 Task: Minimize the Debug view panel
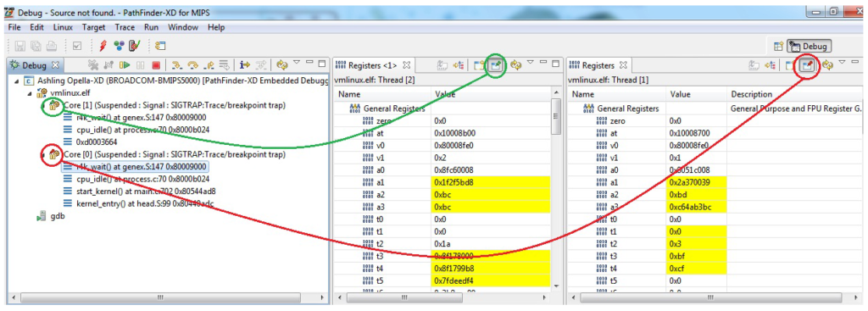309,61
